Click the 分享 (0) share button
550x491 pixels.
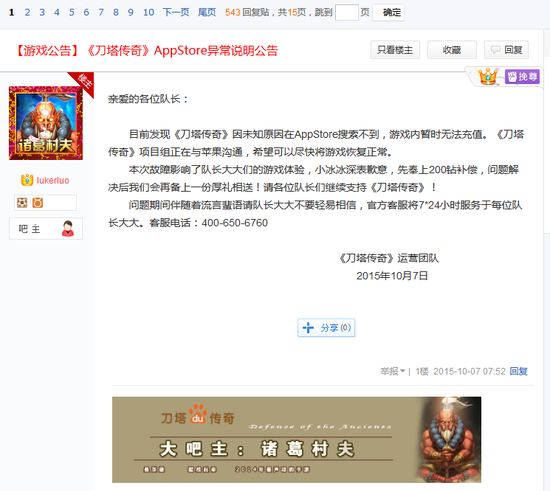(326, 328)
